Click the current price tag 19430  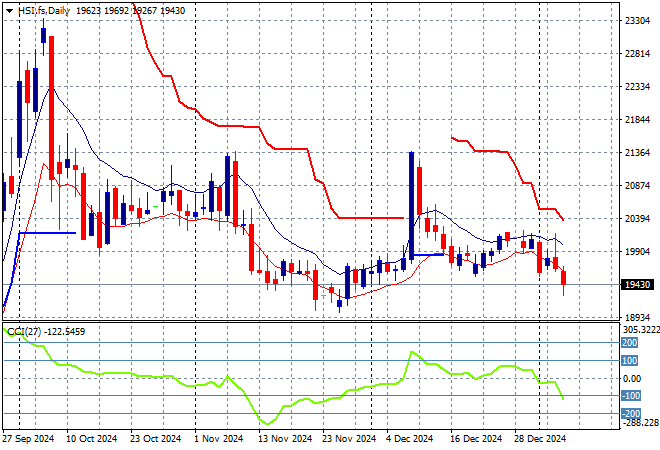click(638, 285)
